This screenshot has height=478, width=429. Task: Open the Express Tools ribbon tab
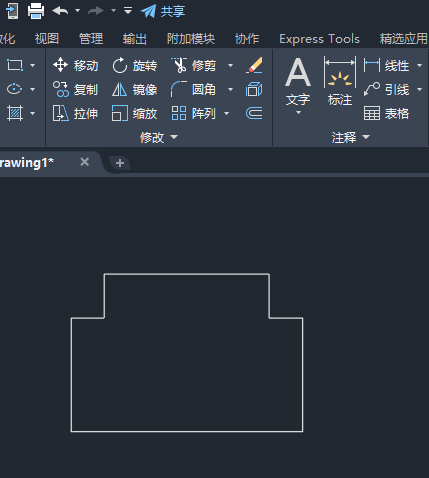319,39
